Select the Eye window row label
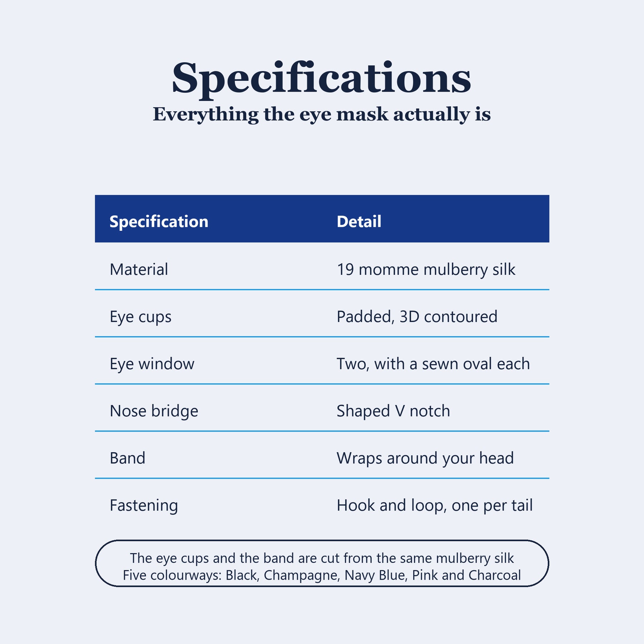The width and height of the screenshot is (644, 644). click(x=152, y=364)
